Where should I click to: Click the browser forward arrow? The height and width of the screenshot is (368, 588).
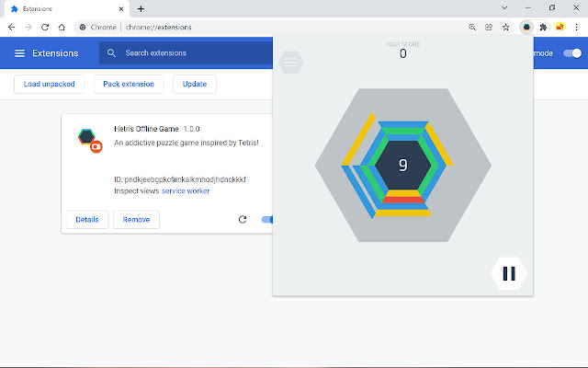[x=28, y=27]
